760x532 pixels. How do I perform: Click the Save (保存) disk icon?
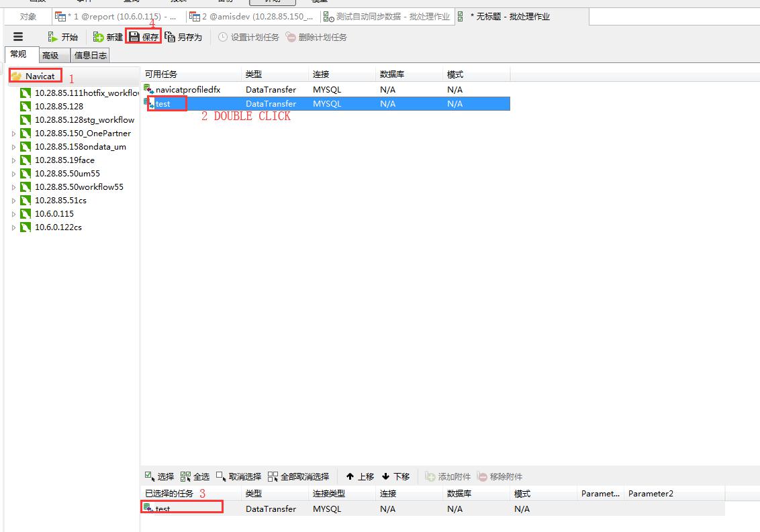134,37
